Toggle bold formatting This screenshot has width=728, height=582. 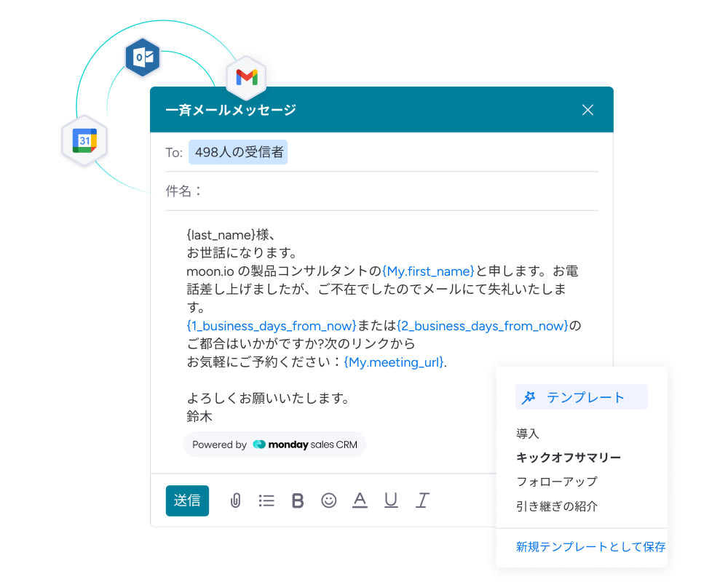[x=298, y=501]
